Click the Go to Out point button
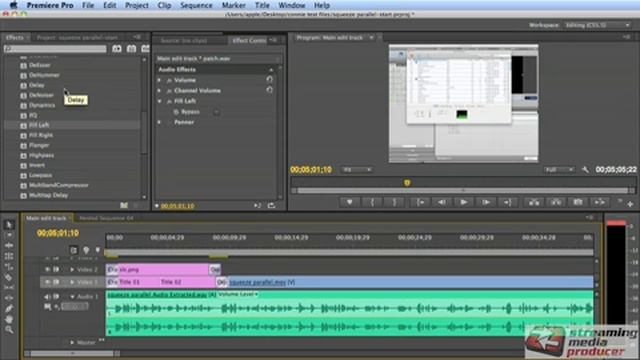Image resolution: width=640 pixels, height=360 pixels. coord(508,202)
